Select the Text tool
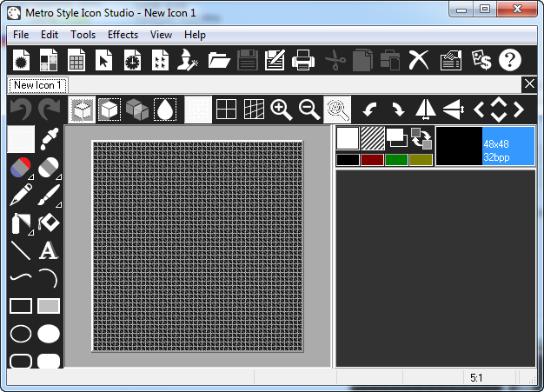Image resolution: width=544 pixels, height=392 pixels. pyautogui.click(x=49, y=251)
